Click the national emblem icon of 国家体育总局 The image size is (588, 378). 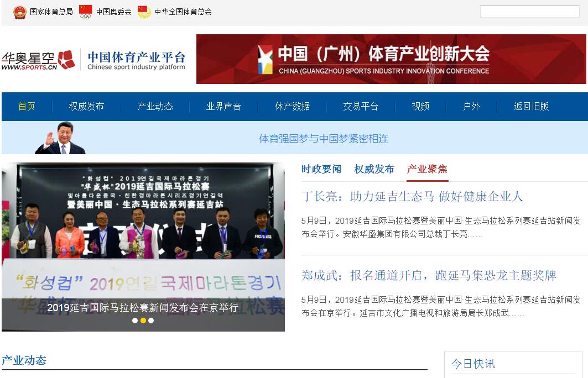pos(19,12)
